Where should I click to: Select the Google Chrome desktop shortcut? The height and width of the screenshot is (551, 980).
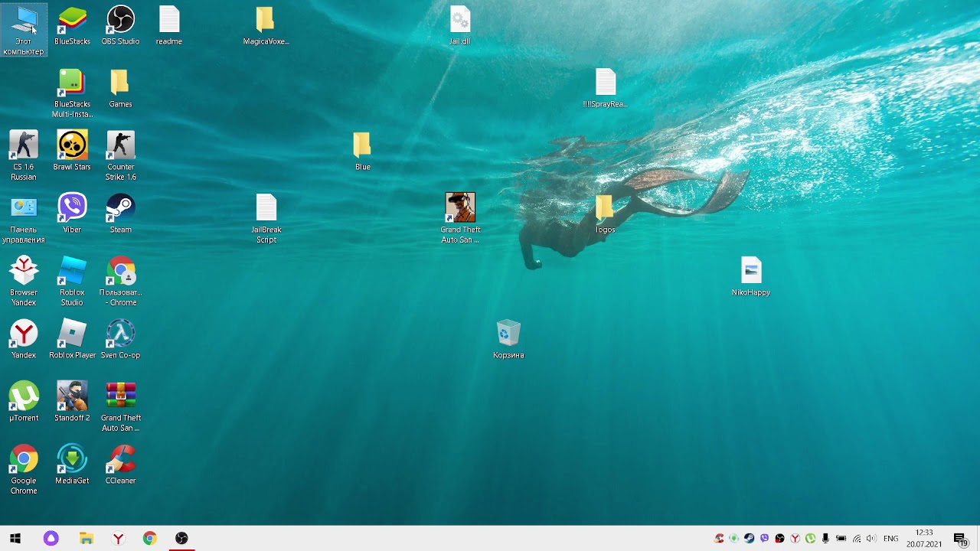click(x=24, y=470)
